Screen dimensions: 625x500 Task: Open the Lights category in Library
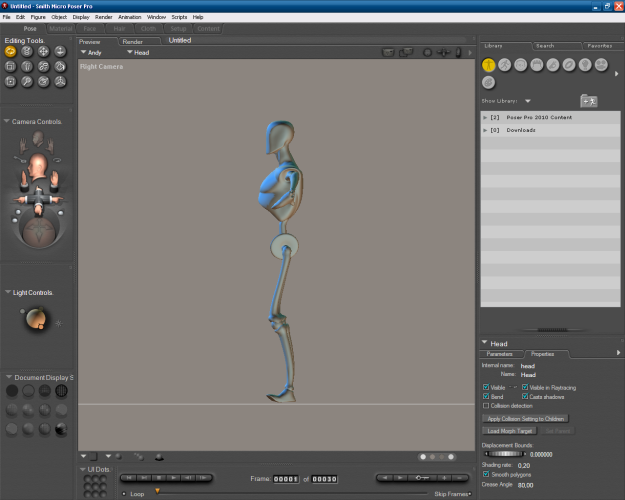[584, 65]
